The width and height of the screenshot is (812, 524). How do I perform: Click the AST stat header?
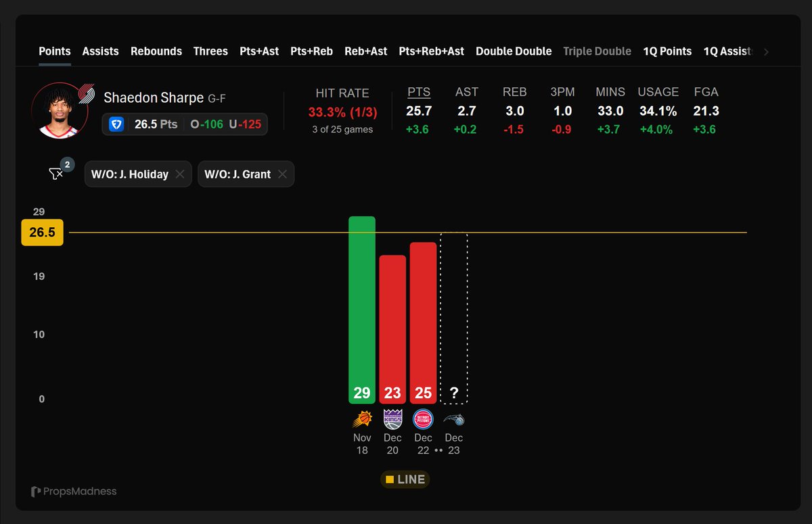click(467, 92)
